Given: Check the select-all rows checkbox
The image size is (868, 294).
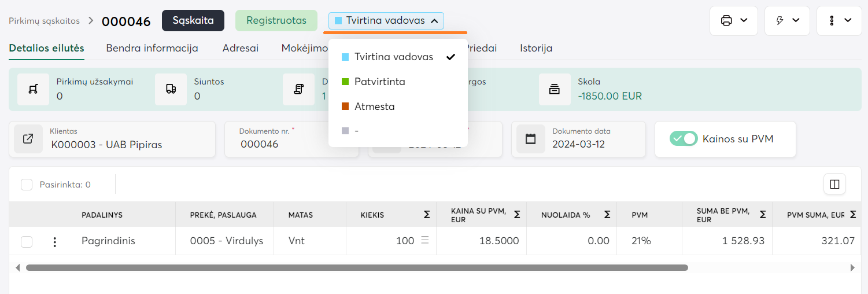Looking at the screenshot, I should tap(27, 185).
